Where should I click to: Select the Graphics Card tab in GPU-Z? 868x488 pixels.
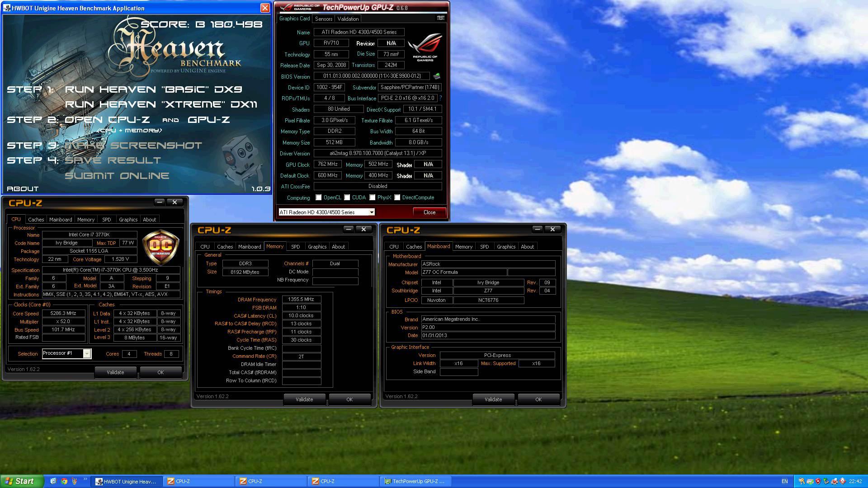(295, 19)
